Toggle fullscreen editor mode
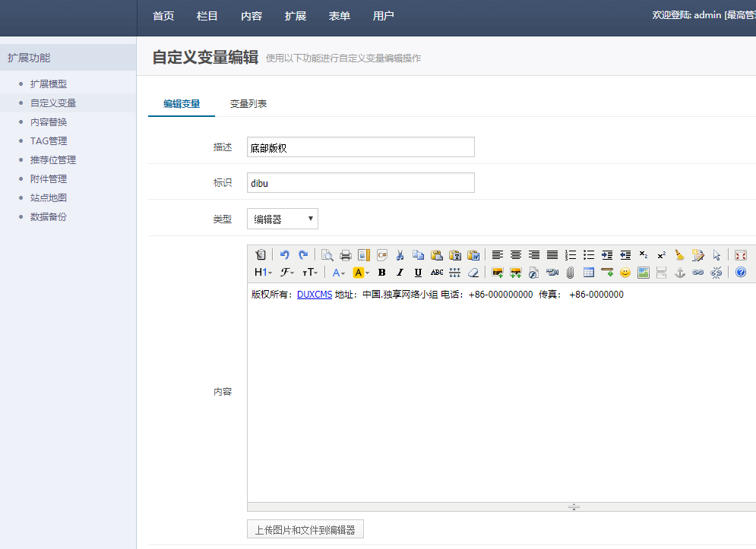This screenshot has width=756, height=549. [741, 254]
